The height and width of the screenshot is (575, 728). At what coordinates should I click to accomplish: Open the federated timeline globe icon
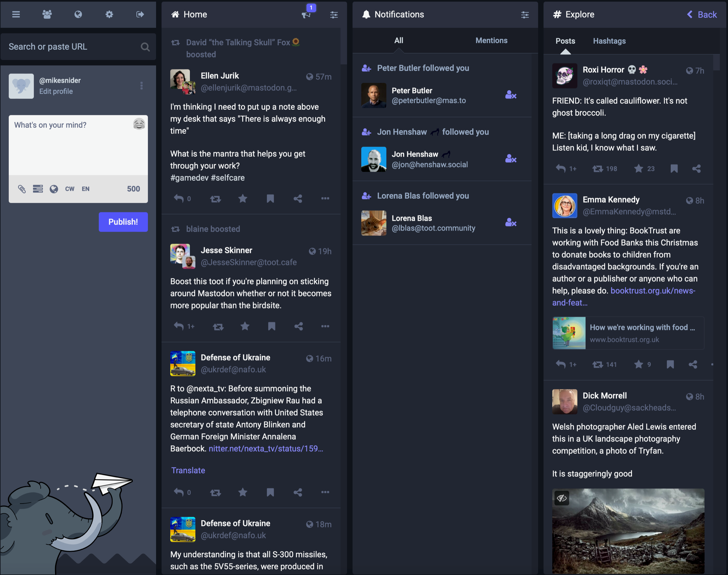click(78, 14)
